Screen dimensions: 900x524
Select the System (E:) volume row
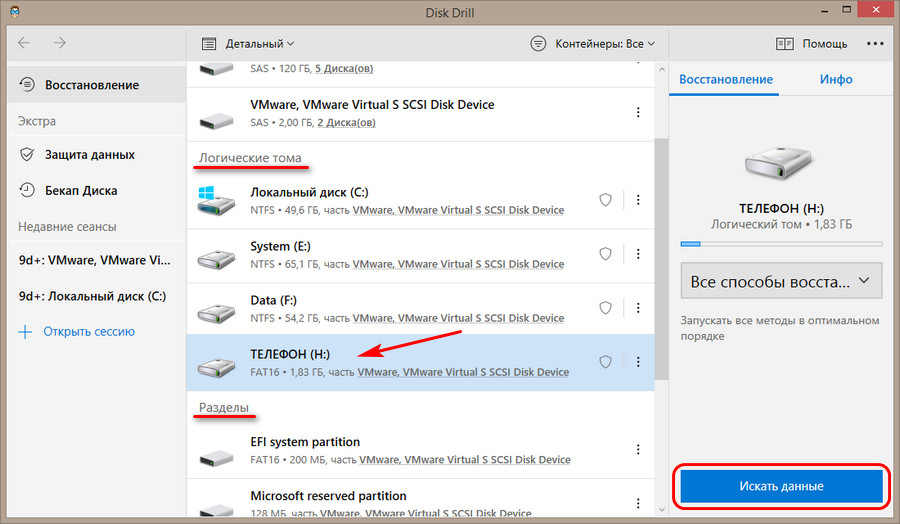420,255
